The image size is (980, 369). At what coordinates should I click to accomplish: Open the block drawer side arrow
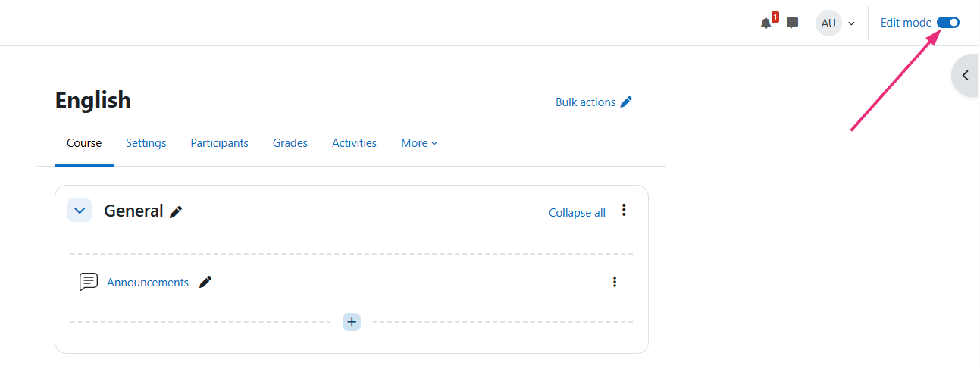click(965, 75)
